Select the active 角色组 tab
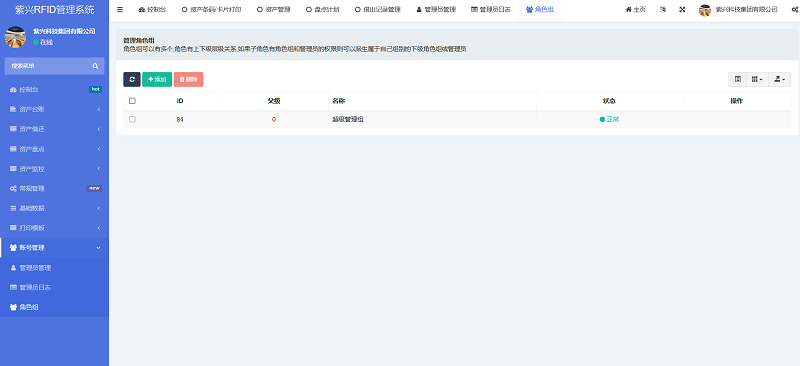The height and width of the screenshot is (366, 800). [540, 9]
